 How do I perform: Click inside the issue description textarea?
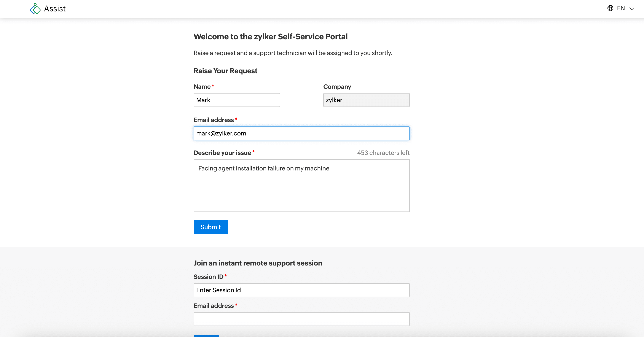[x=301, y=185]
